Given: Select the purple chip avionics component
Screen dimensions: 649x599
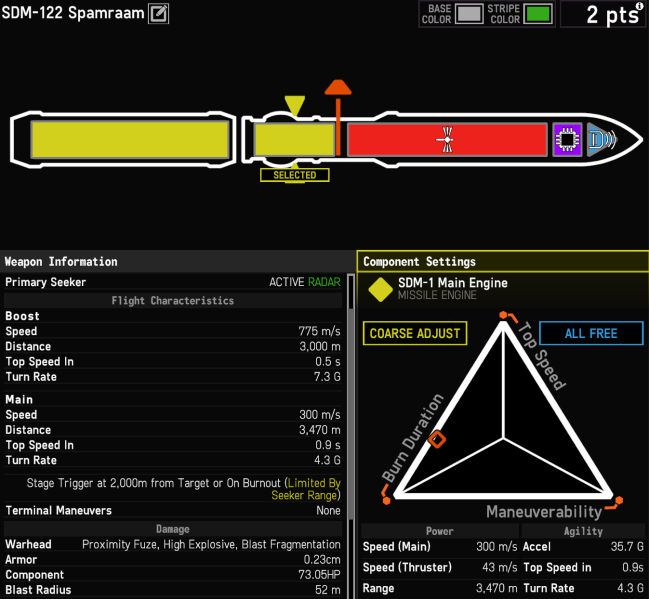Looking at the screenshot, I should (567, 140).
